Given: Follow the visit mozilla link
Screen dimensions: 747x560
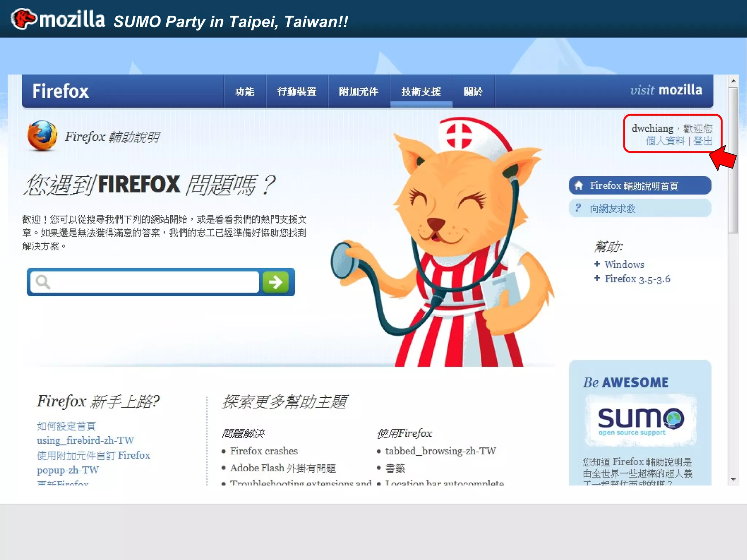Looking at the screenshot, I should coord(666,90).
